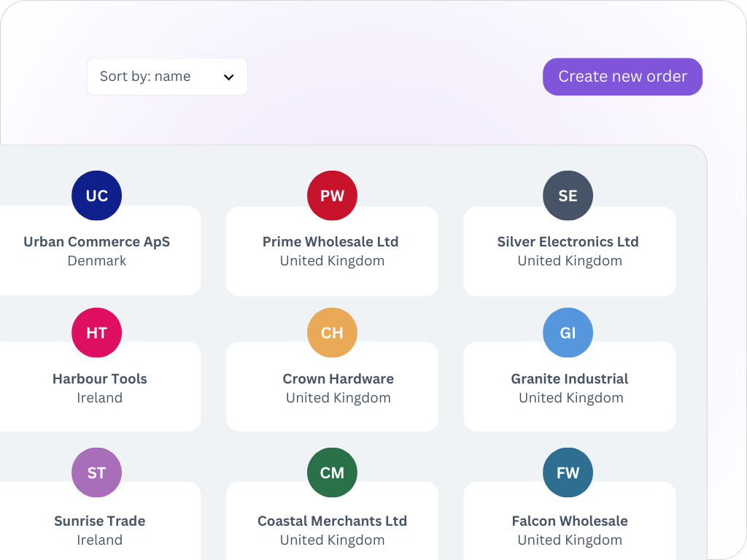Click the CM avatar for Coastal Merchants Ltd
Screen dimensions: 747x560
point(332,472)
